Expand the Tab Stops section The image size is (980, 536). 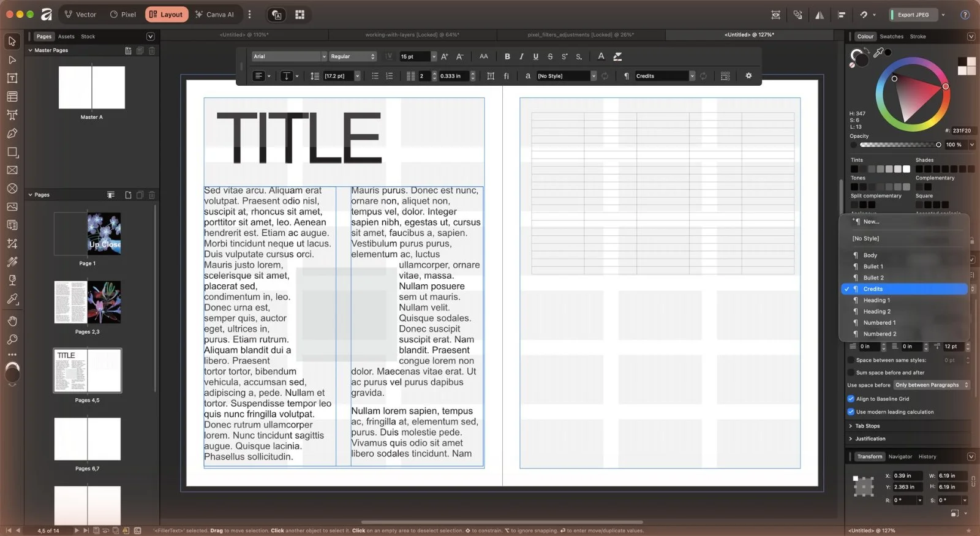point(867,426)
